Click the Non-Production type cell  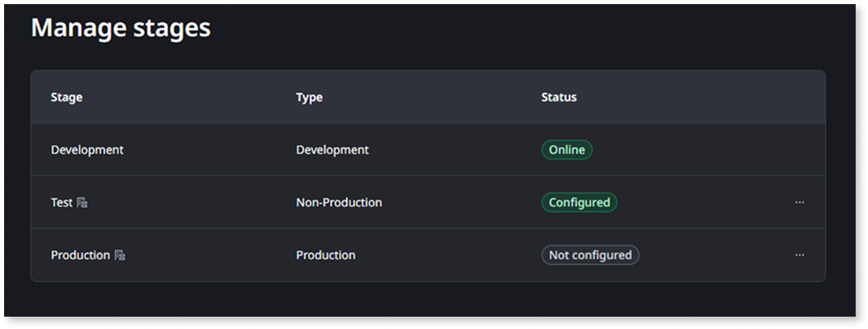coord(339,202)
